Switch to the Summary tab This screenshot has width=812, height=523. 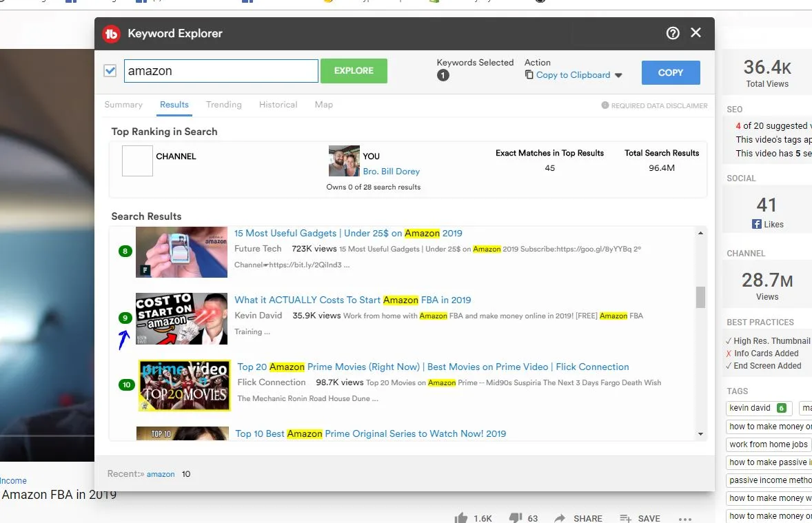pyautogui.click(x=123, y=105)
